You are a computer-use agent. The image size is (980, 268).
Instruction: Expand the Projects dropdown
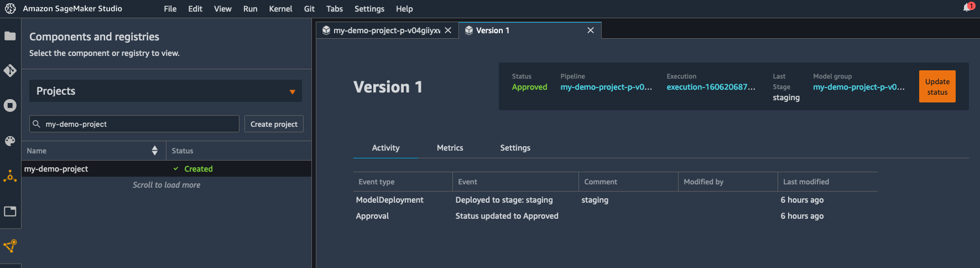(165, 91)
